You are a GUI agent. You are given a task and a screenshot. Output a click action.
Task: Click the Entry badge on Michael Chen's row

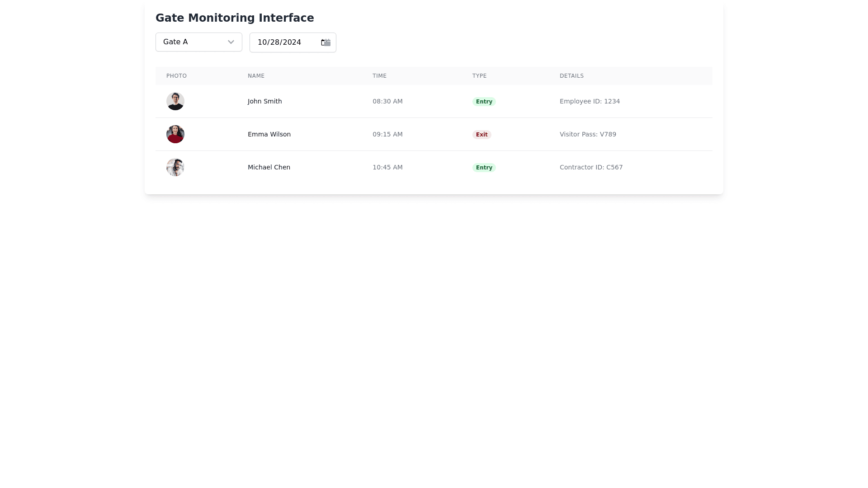click(484, 167)
